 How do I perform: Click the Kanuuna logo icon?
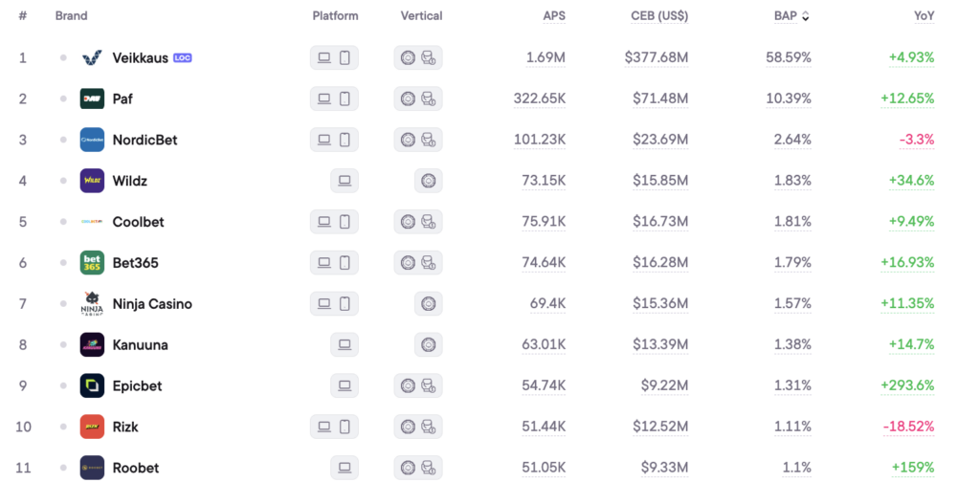click(92, 345)
